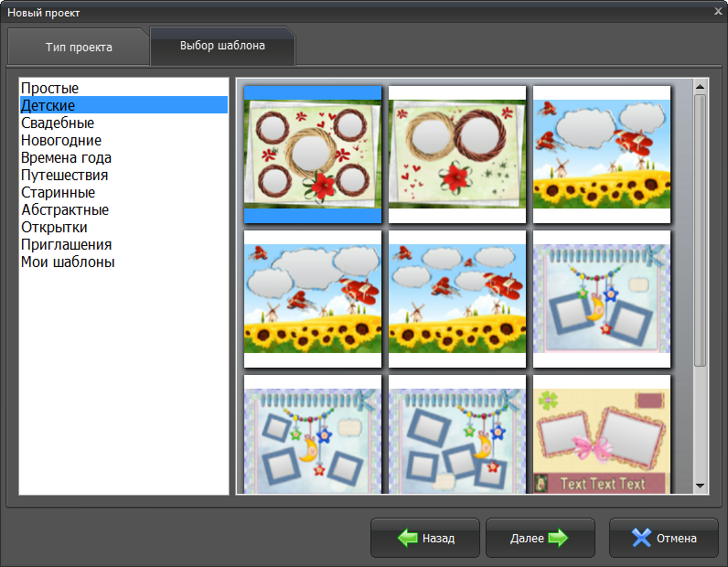Close the Новый проект dialog

pos(718,12)
